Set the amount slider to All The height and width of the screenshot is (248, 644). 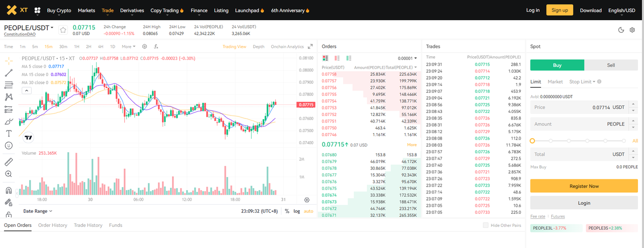pyautogui.click(x=635, y=141)
